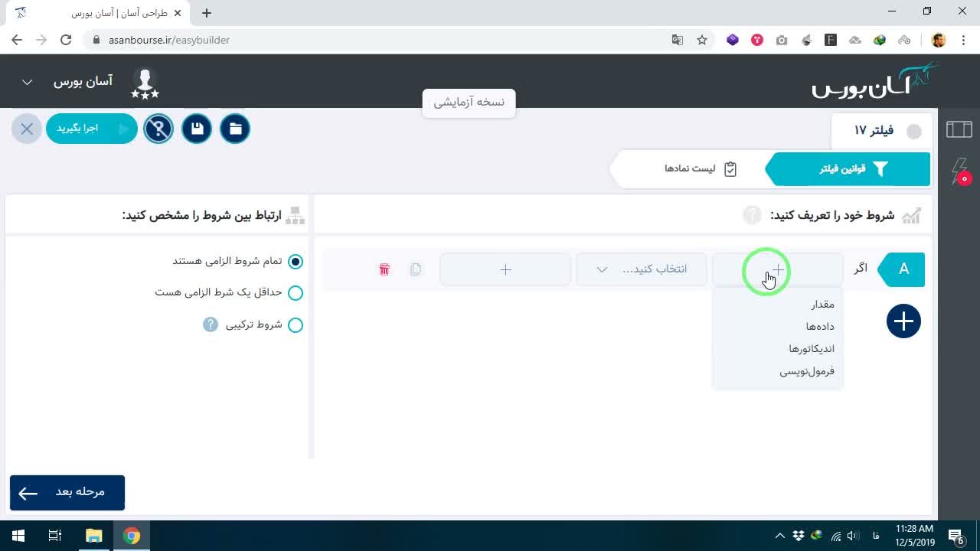
Task: Click the chart icon beside conditions heading
Action: (911, 216)
